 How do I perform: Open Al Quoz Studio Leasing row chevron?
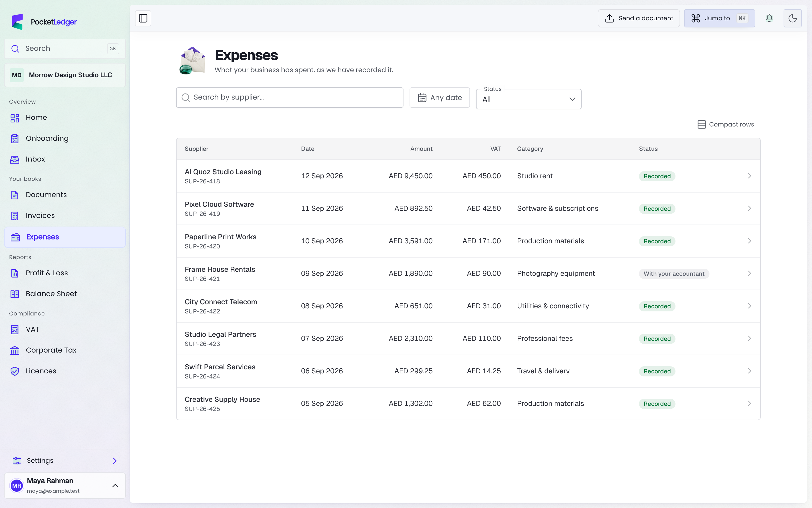pyautogui.click(x=749, y=176)
